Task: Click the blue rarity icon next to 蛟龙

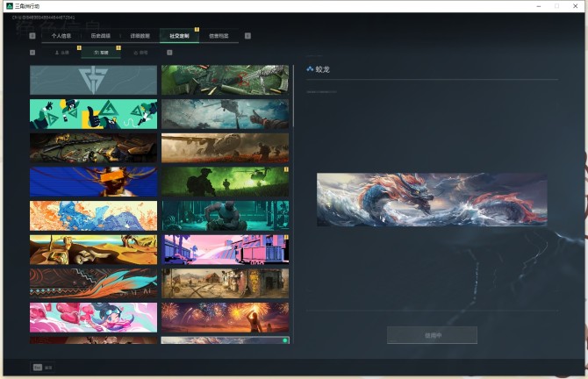Action: pos(310,69)
